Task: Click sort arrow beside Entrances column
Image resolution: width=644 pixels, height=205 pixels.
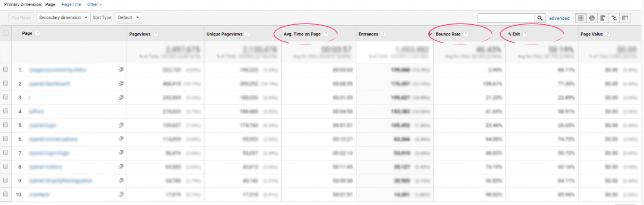Action: [x=430, y=34]
